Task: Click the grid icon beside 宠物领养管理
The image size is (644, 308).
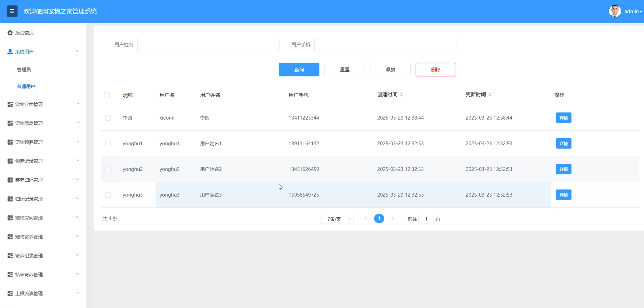Action: (10, 142)
